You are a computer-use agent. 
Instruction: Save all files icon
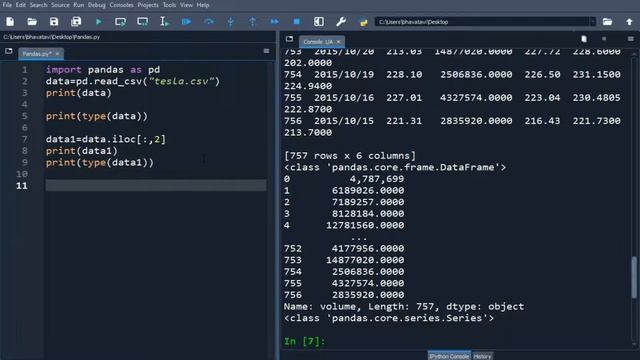click(x=76, y=22)
